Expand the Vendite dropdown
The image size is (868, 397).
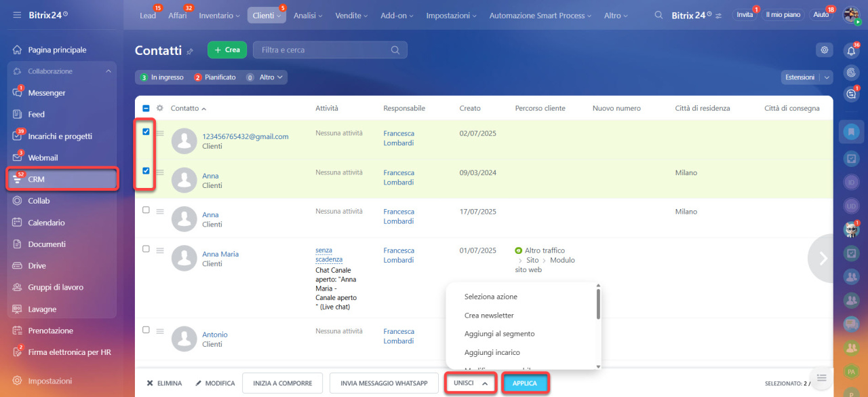pyautogui.click(x=351, y=15)
